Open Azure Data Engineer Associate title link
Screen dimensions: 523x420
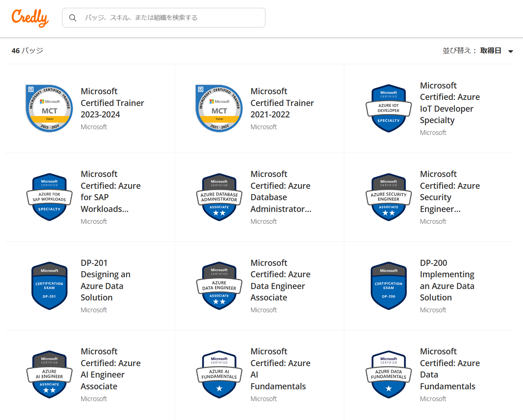tap(280, 280)
